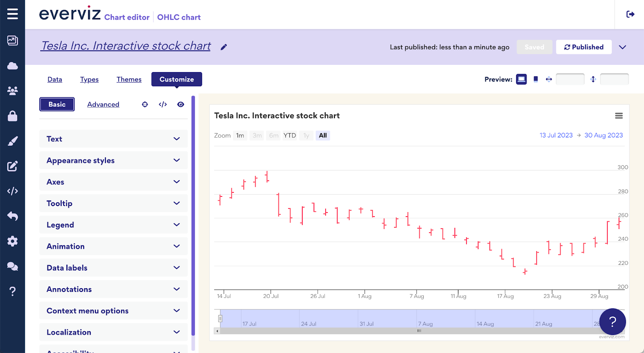Click the cloud icon in sidebar
Screen dimensions: 644x353
[12, 66]
